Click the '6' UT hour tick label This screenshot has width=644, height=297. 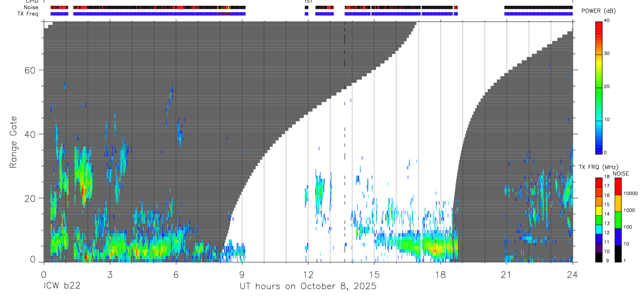point(176,275)
